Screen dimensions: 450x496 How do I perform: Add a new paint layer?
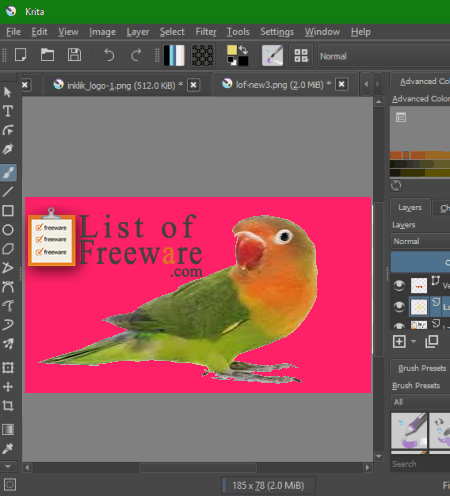pyautogui.click(x=399, y=341)
